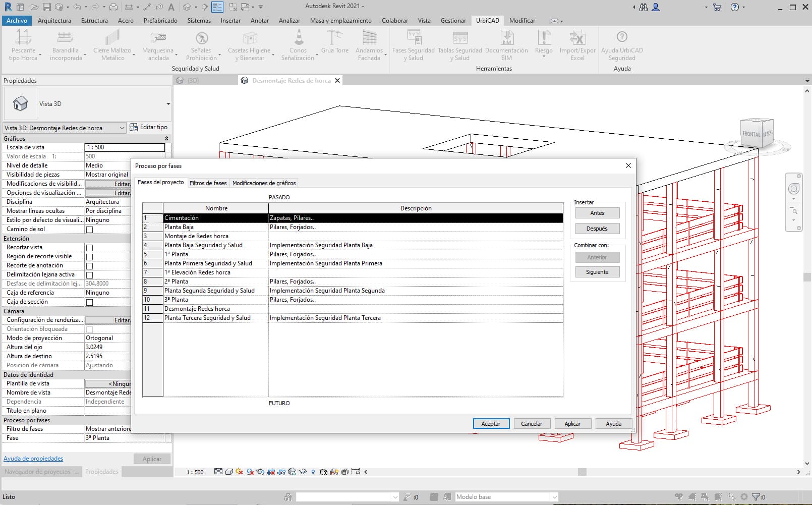Confirm with the Aceptar button

point(491,424)
